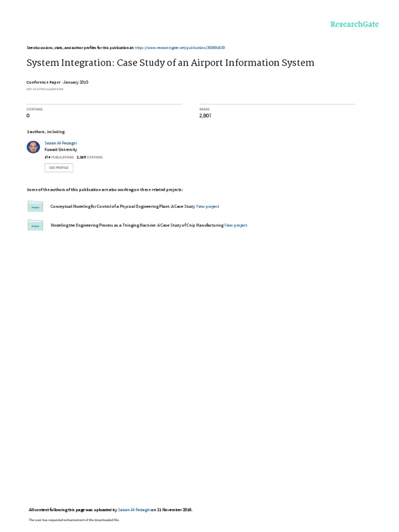Click Sabah Al-Fedaghi's profile photo
The width and height of the screenshot is (399, 532).
point(33,147)
